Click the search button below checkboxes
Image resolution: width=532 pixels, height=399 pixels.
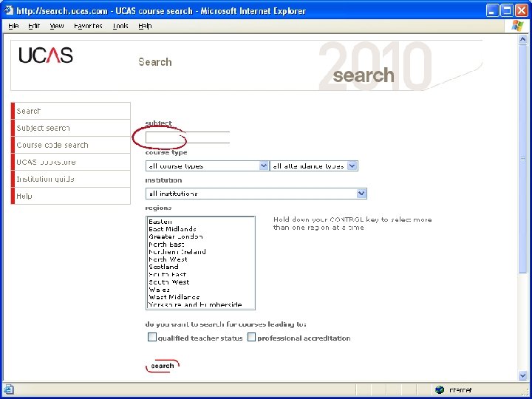(162, 366)
